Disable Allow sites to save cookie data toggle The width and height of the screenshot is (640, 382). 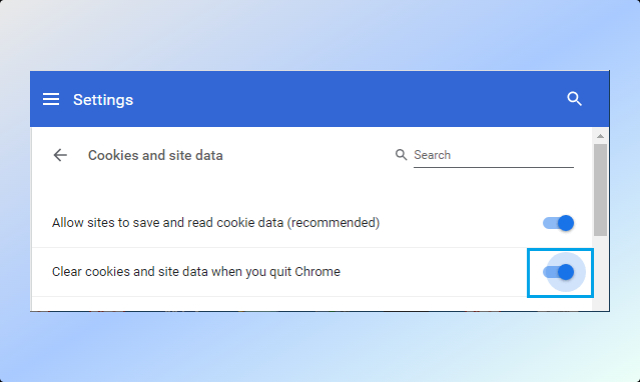tap(558, 223)
